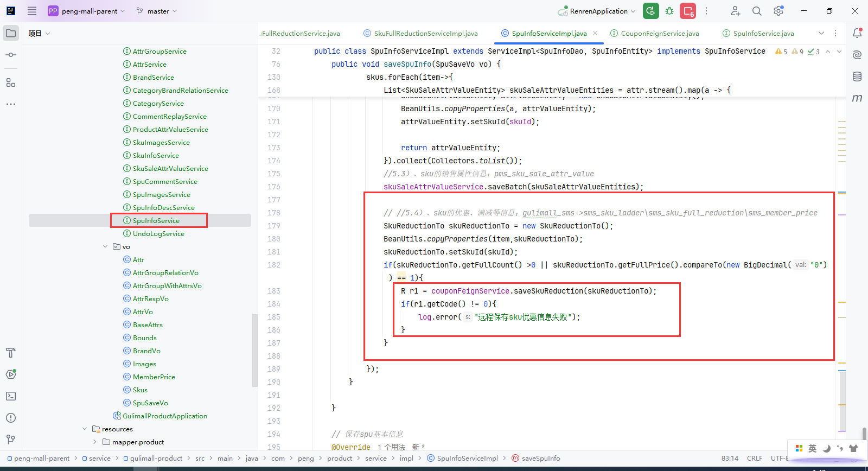Click the '1 个用法' usages hint

point(391,447)
